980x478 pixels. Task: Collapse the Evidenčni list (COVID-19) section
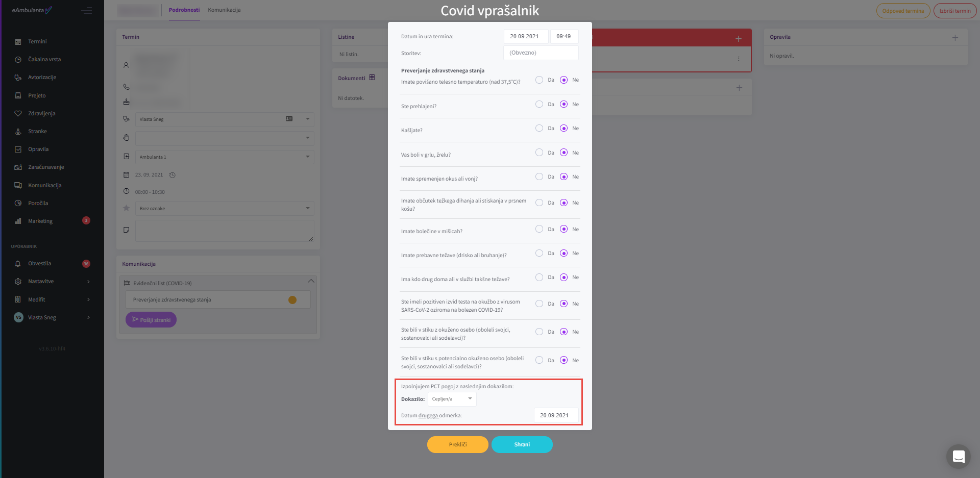point(311,281)
